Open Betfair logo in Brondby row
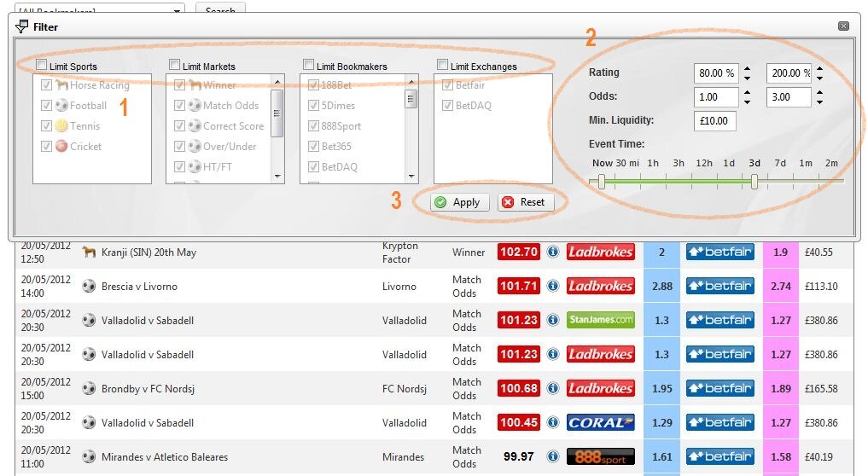This screenshot has width=868, height=476. 720,388
